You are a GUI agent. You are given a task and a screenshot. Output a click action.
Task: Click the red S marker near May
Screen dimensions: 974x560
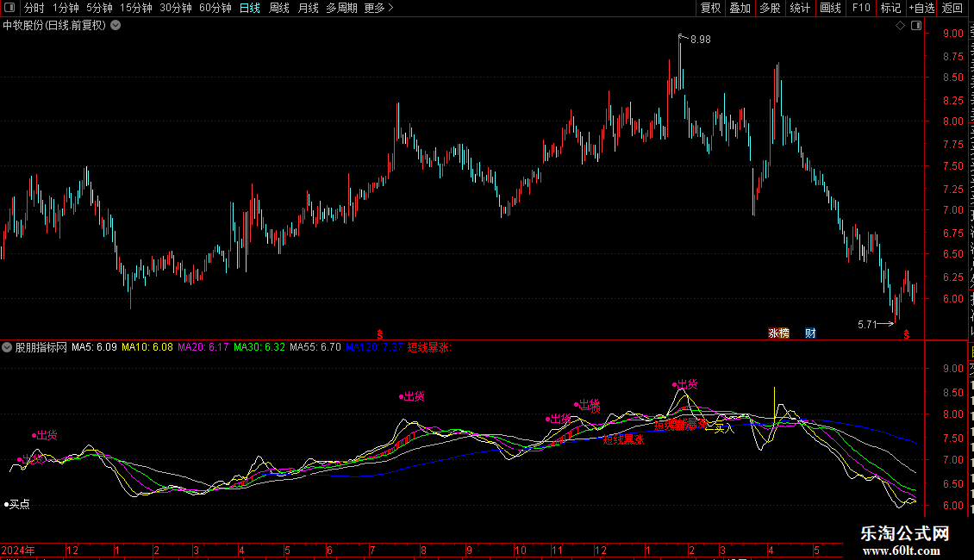[906, 334]
